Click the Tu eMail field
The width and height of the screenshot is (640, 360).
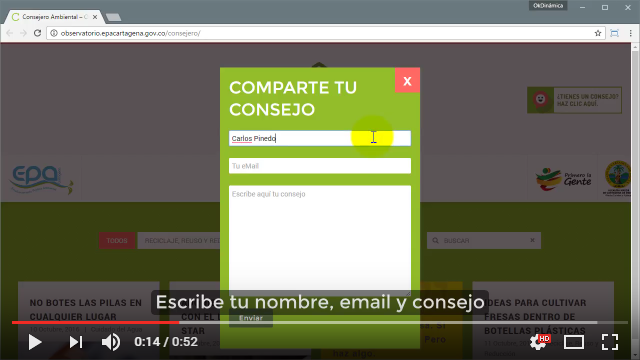tap(320, 166)
